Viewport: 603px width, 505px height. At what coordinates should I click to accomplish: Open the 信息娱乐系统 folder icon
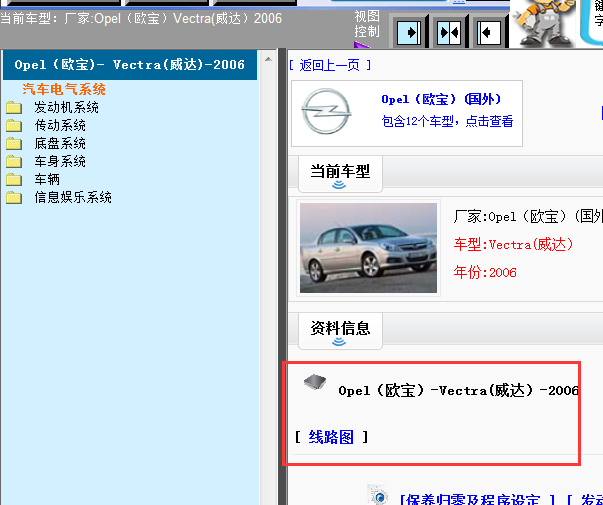[x=14, y=198]
